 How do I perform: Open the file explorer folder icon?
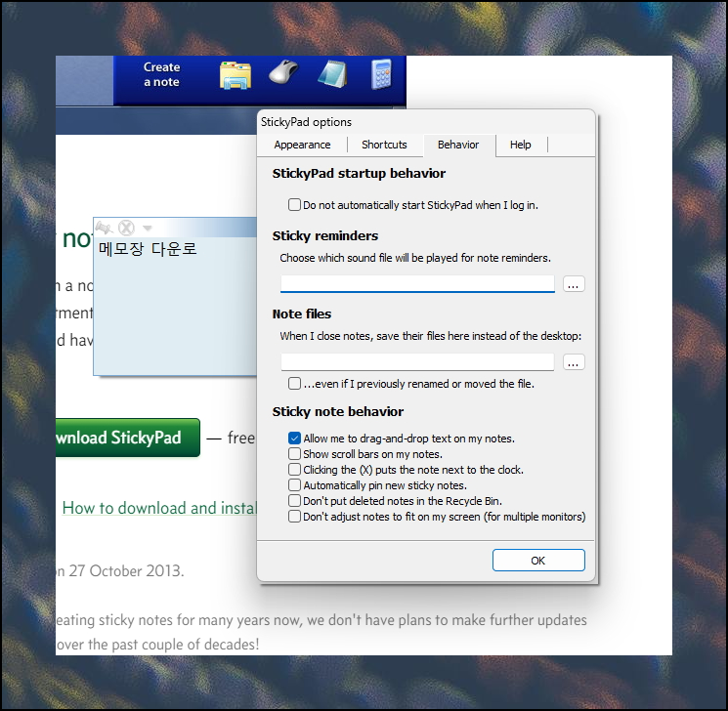point(236,75)
